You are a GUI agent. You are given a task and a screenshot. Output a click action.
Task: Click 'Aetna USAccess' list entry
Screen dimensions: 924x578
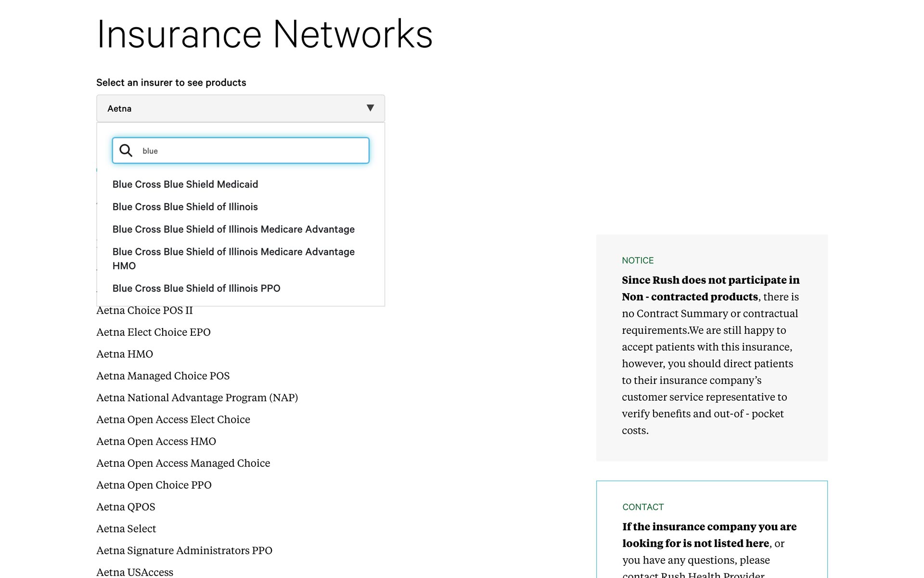[x=135, y=572]
